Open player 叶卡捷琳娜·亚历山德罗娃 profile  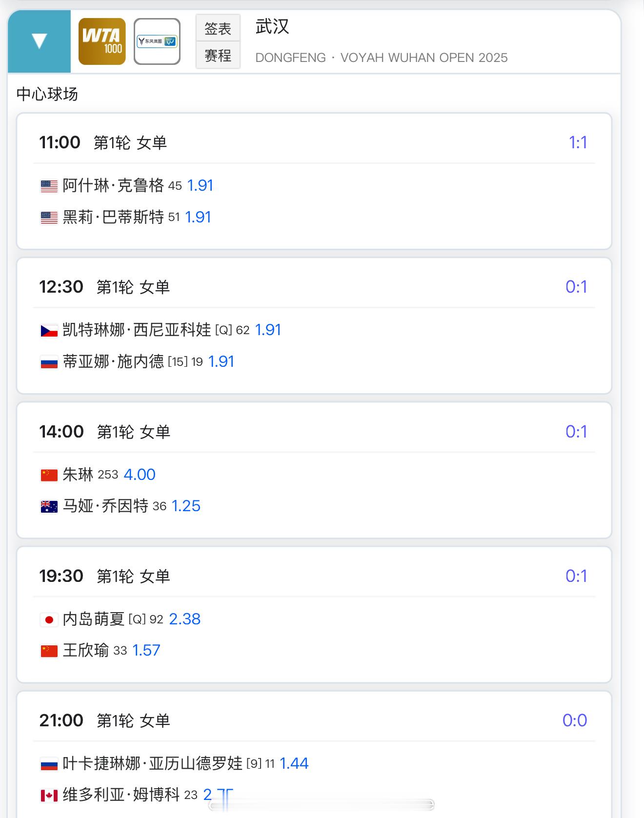(x=152, y=763)
